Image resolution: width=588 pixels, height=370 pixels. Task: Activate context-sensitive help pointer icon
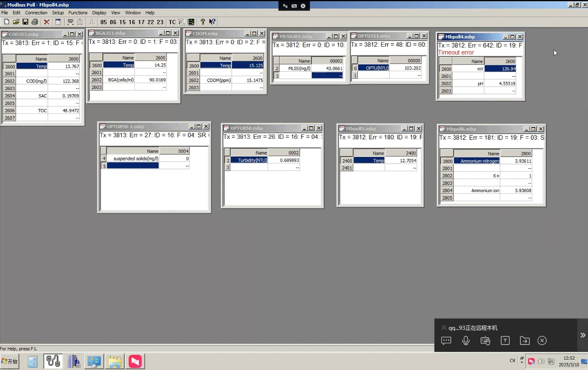tap(212, 22)
